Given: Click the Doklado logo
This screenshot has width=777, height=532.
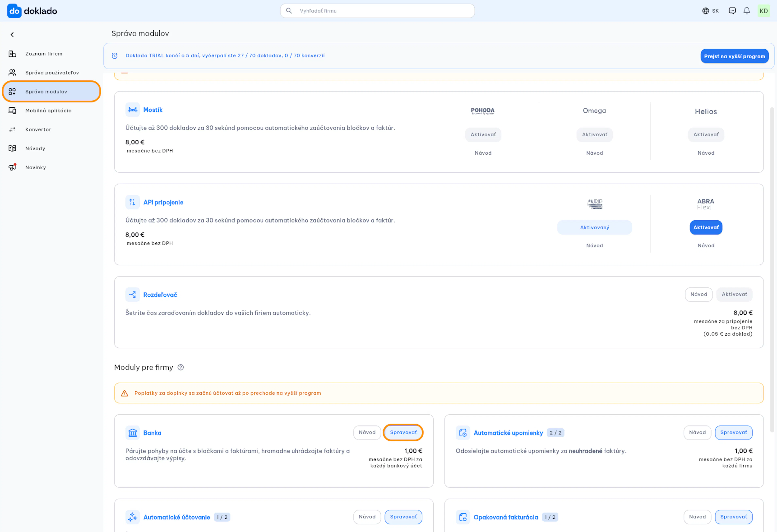Looking at the screenshot, I should [32, 11].
